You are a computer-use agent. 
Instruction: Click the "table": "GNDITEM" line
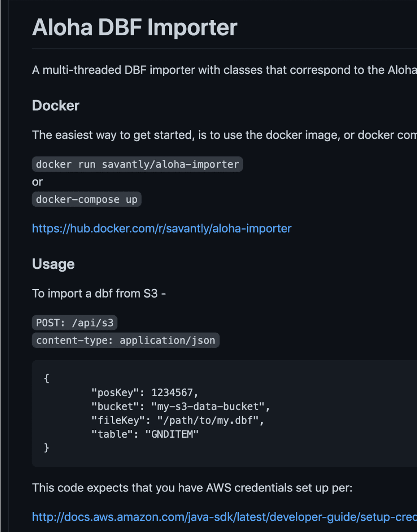click(144, 434)
